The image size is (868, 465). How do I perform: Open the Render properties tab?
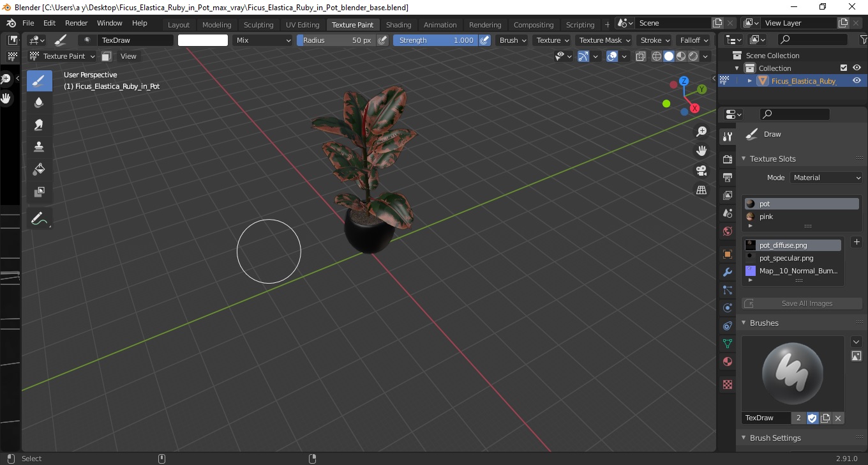point(727,159)
